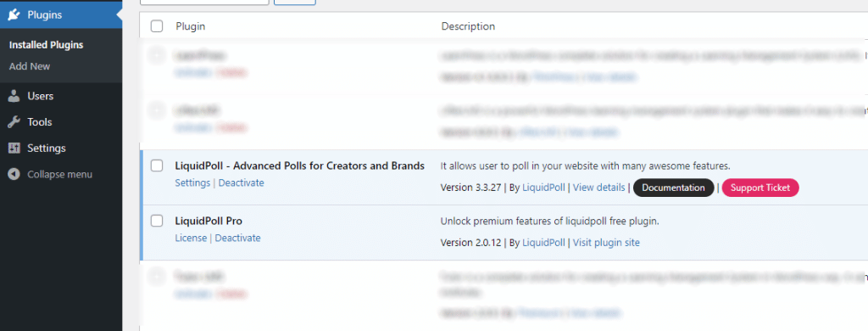
Task: Click the Collapse menu arrow icon
Action: coord(14,174)
